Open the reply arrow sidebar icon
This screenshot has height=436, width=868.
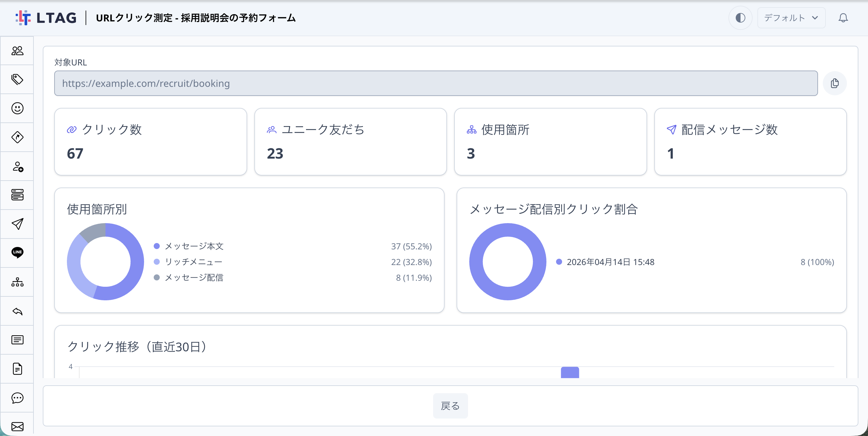click(x=17, y=311)
